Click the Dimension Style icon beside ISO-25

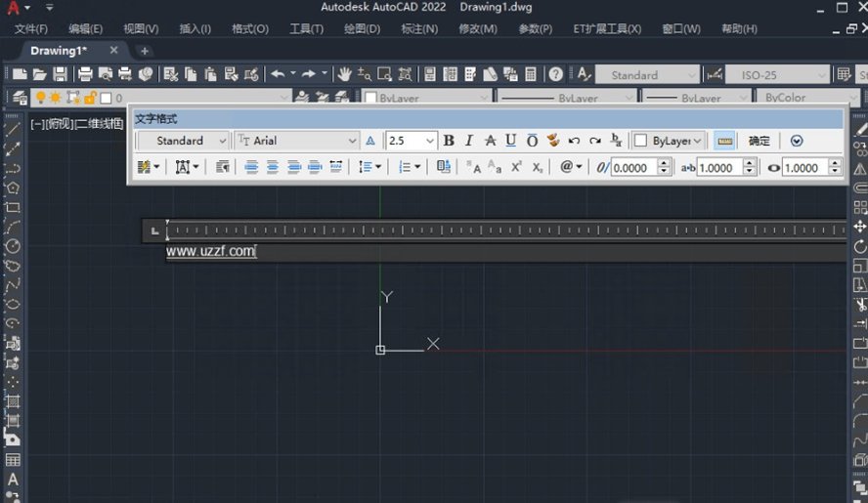[715, 74]
